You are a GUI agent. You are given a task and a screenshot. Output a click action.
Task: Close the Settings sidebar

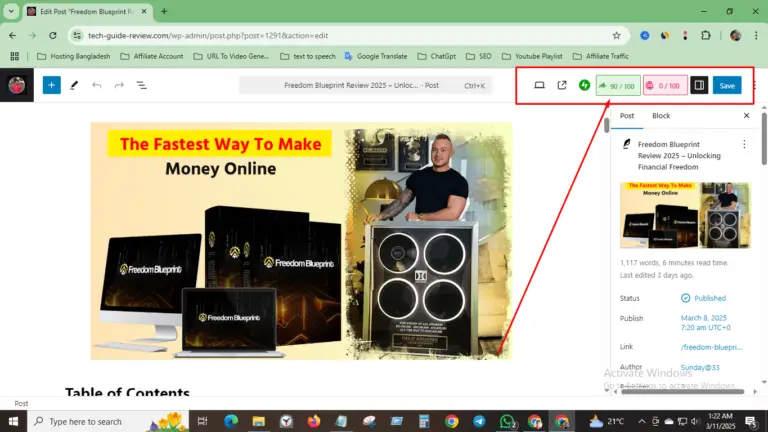pos(746,116)
